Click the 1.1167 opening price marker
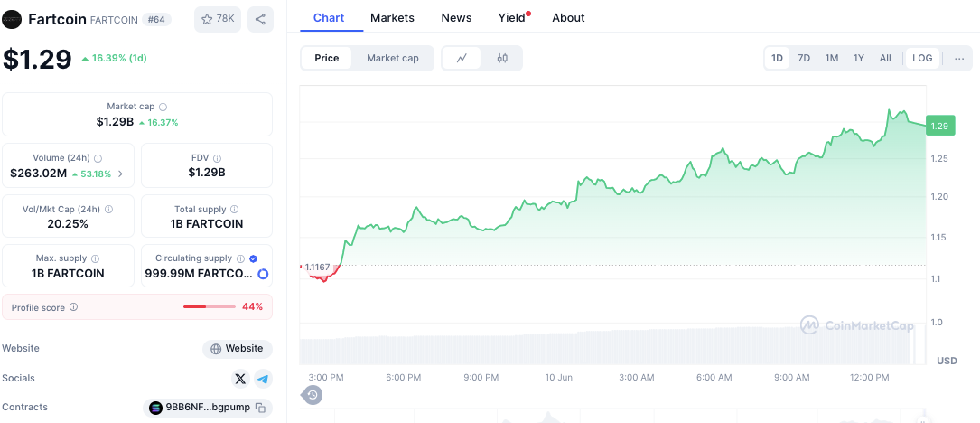 coord(318,267)
